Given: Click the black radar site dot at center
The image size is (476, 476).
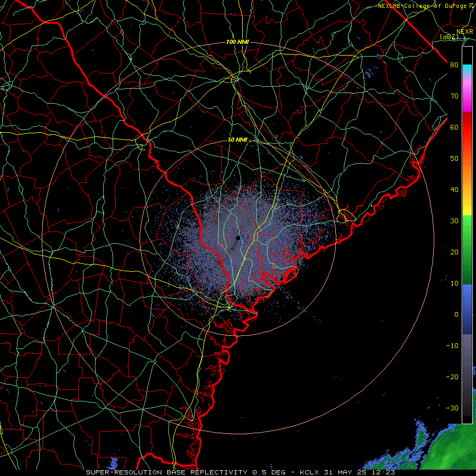Looking at the screenshot, I should tap(239, 238).
